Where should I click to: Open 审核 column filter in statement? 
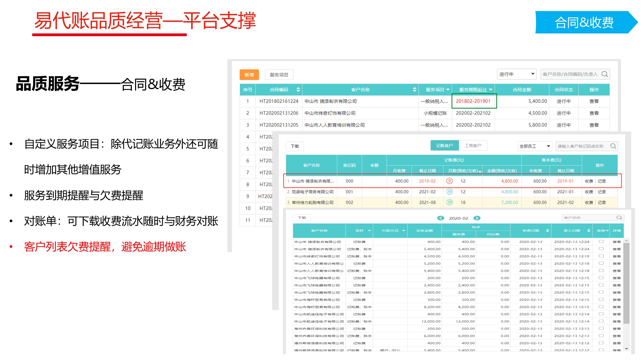point(607,231)
